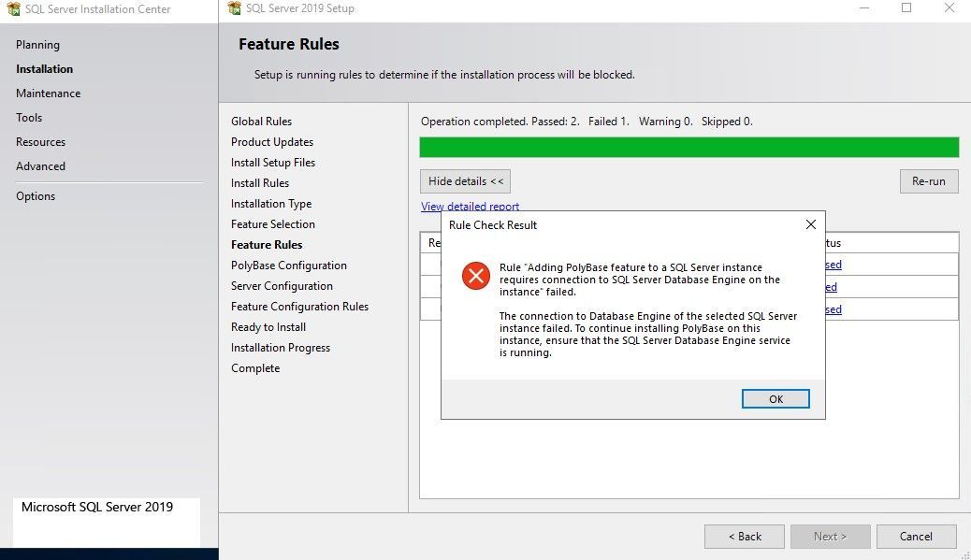Image resolution: width=971 pixels, height=560 pixels.
Task: Open the View detailed report link
Action: 471,206
